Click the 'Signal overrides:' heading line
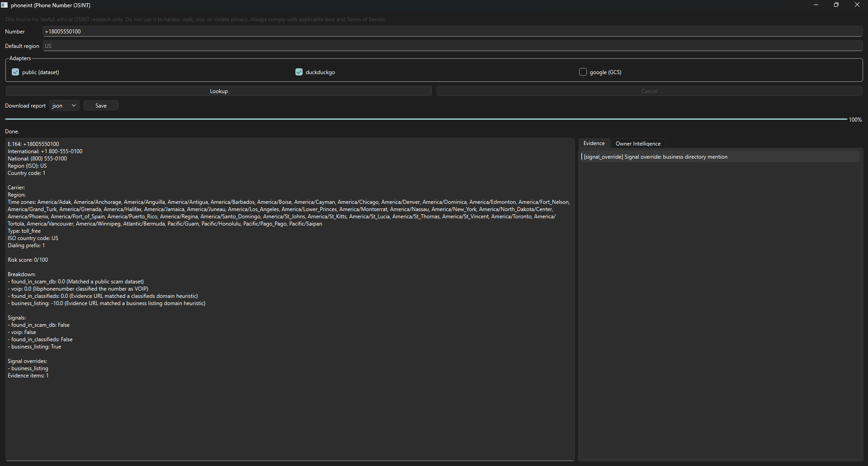Viewport: 868px width, 466px height. click(27, 361)
